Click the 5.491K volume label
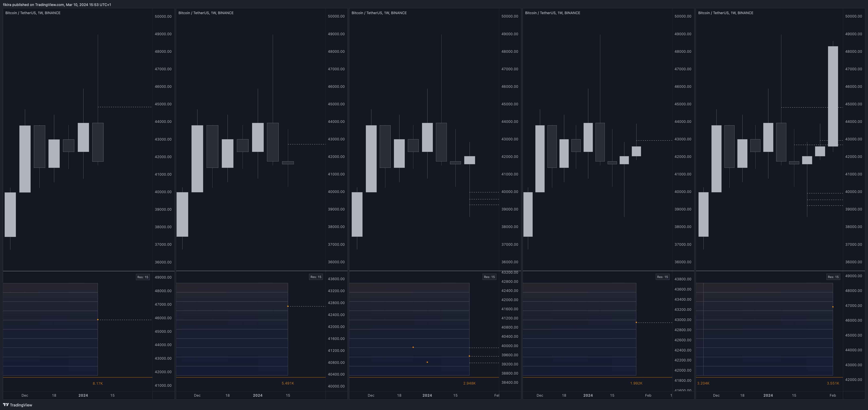Viewport: 868px width, 410px height. (x=288, y=383)
